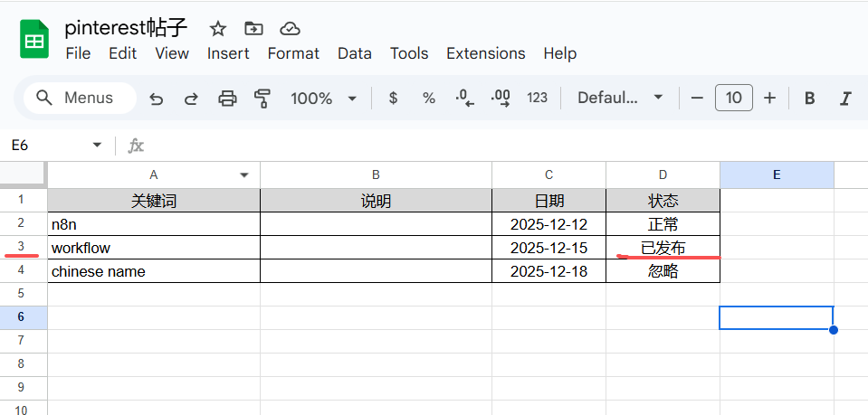Select the paint format roller icon
This screenshot has height=415, width=868.
tap(262, 99)
